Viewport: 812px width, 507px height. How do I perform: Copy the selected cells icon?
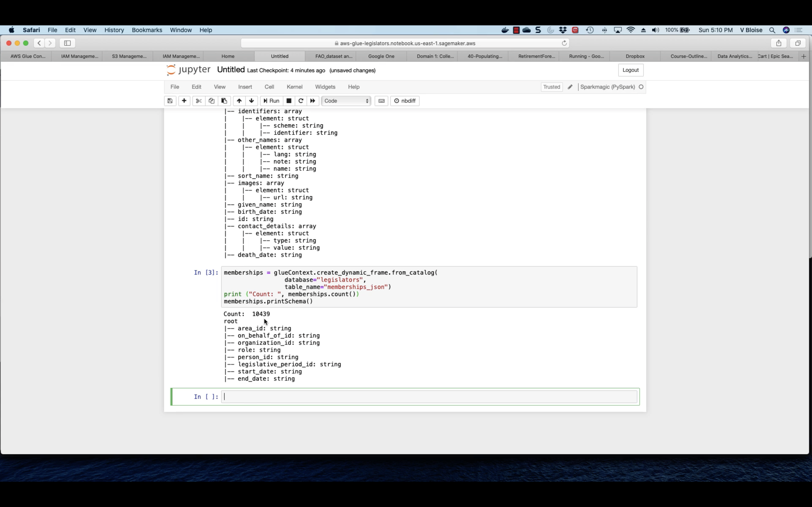click(x=211, y=101)
